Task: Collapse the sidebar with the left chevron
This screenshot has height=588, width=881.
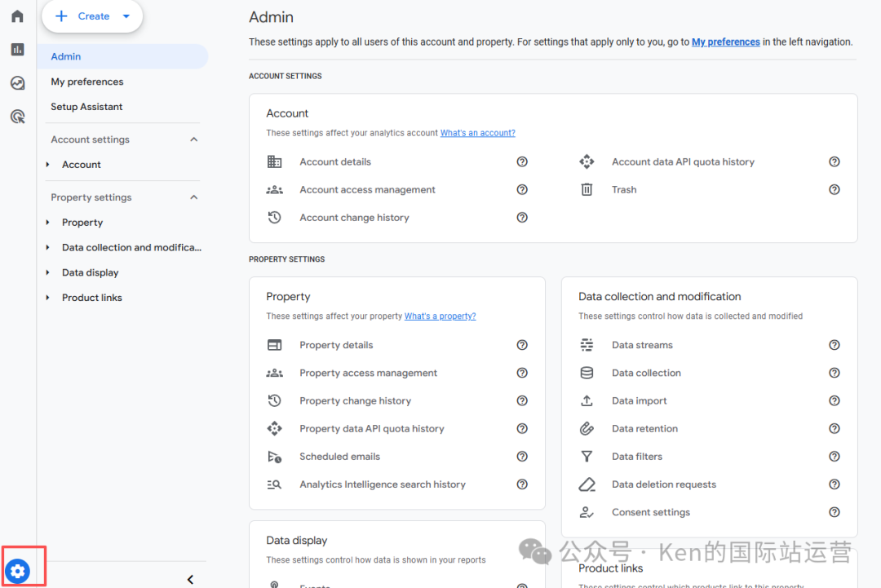Action: 190,579
